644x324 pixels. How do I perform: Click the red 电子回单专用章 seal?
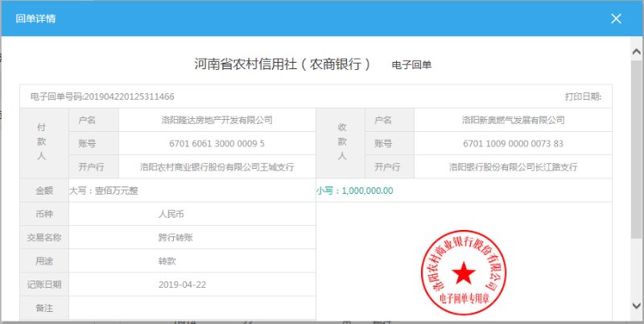464,273
